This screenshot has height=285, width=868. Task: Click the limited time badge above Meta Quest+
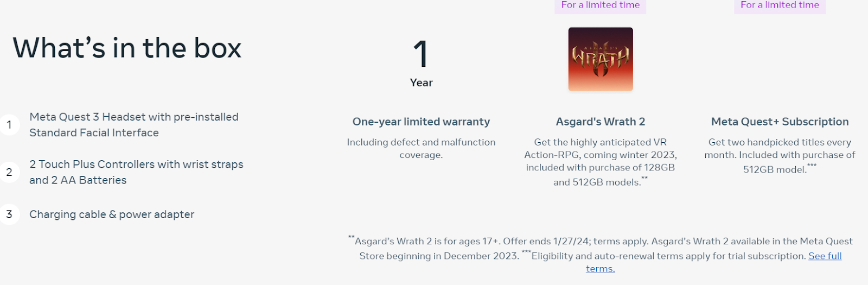(780, 5)
